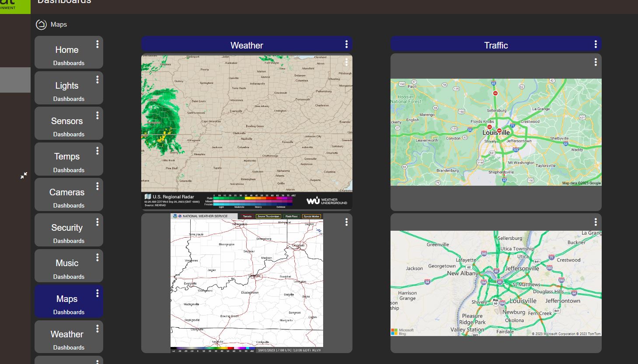Image resolution: width=638 pixels, height=364 pixels.
Task: Open the Home dashboard tile
Action: [x=69, y=52]
